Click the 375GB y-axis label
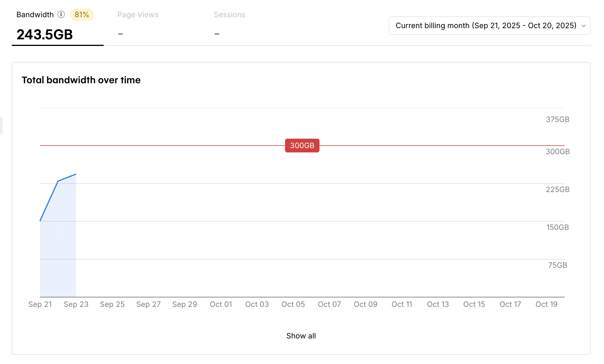604x364 pixels. click(x=557, y=119)
